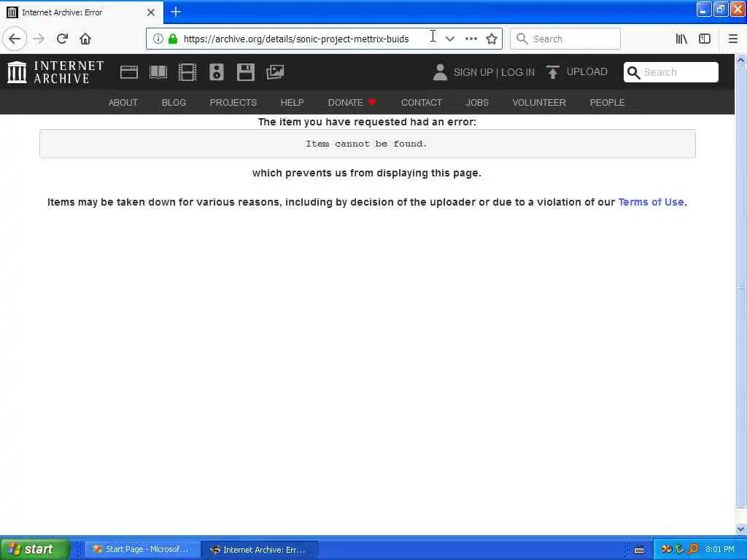Click the Internet Archive logo
Image resolution: width=747 pixels, height=560 pixels.
point(55,72)
